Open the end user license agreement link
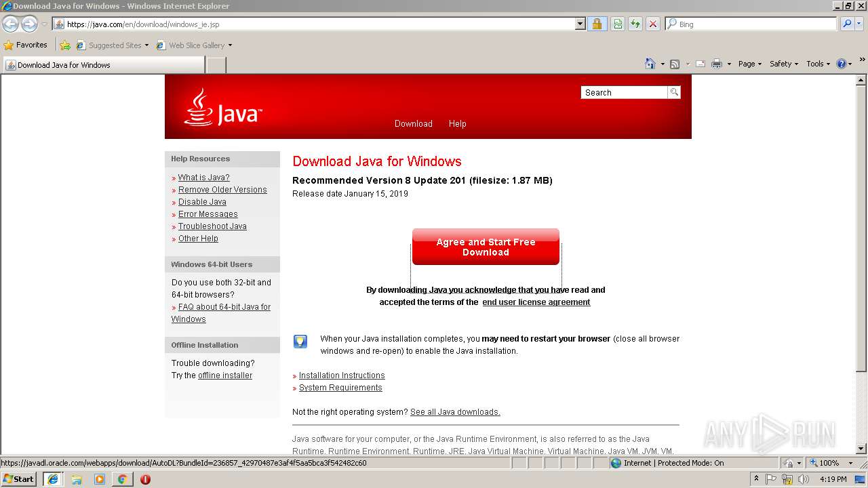This screenshot has width=868, height=488. 536,302
